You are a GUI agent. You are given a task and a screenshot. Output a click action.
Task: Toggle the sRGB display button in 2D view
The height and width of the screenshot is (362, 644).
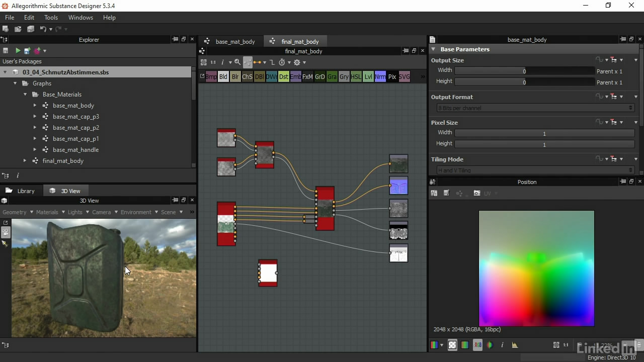[x=477, y=345]
